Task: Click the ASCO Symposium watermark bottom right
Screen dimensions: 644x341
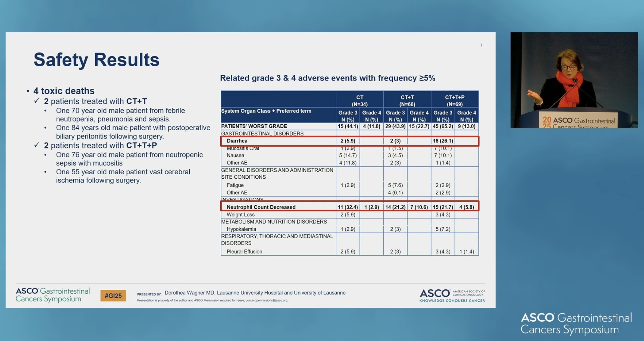Action: click(576, 324)
